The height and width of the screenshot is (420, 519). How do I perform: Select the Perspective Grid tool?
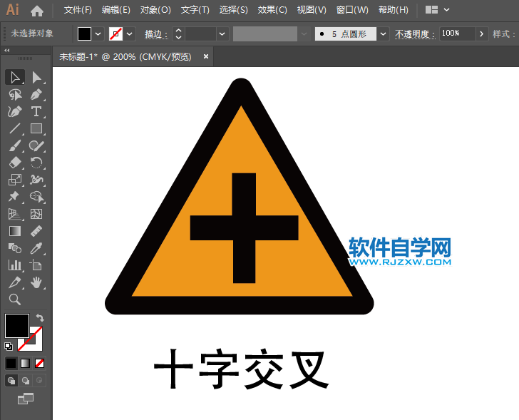coord(15,214)
